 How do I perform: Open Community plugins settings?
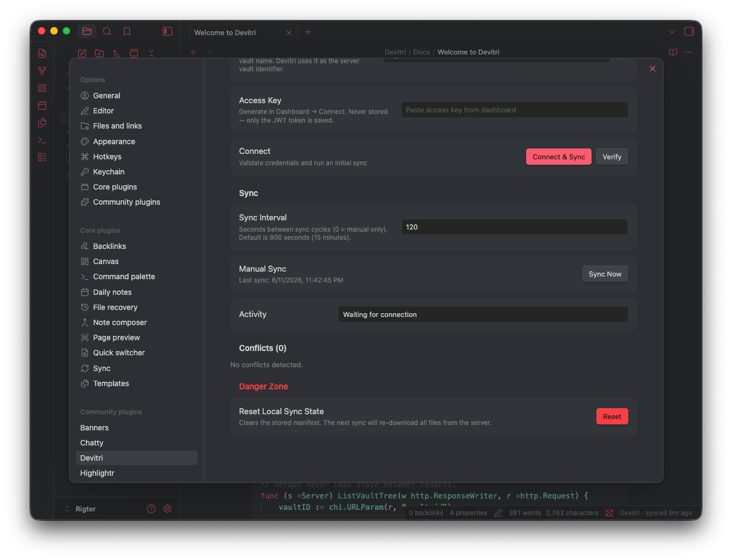[x=137, y=202]
